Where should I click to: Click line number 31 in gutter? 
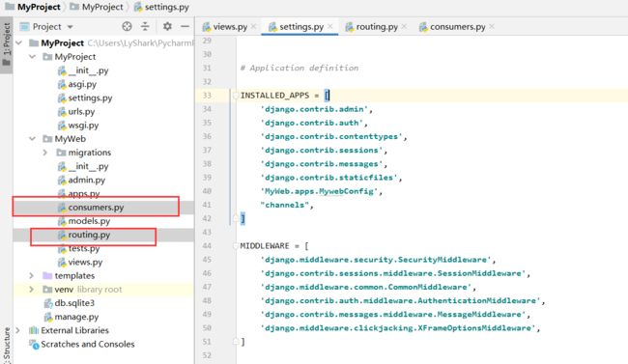coord(207,68)
